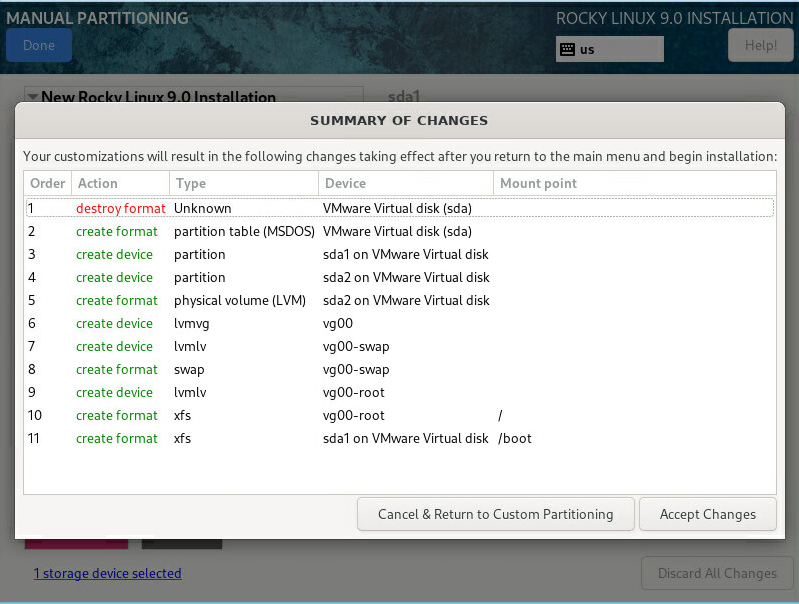The image size is (799, 604).
Task: Sort by the Action column header
Action: pos(120,183)
